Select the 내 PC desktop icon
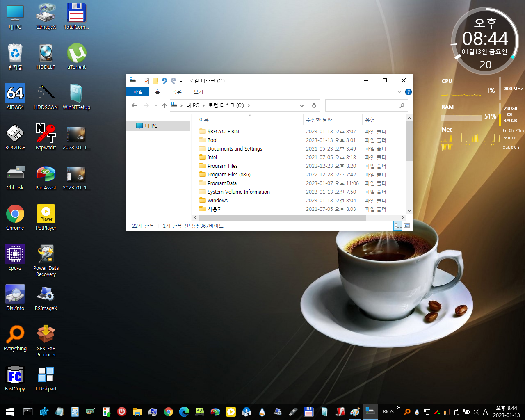The image size is (525, 420). tap(15, 16)
